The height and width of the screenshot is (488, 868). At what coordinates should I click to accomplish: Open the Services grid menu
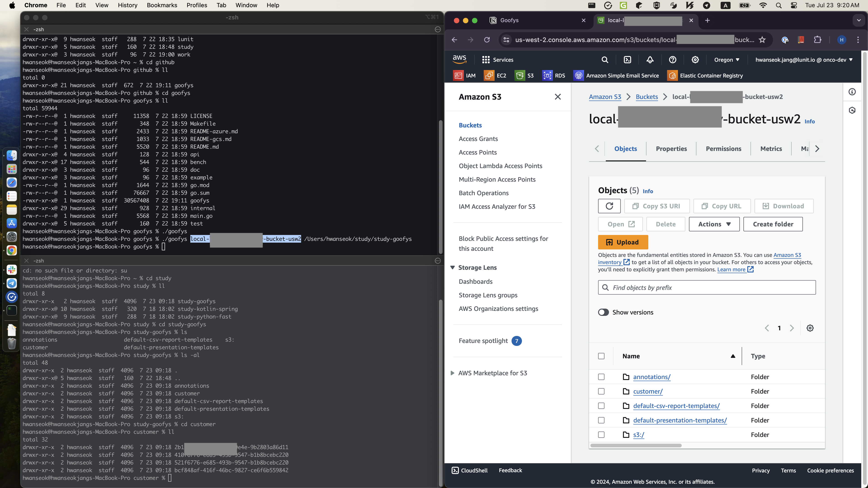click(497, 60)
